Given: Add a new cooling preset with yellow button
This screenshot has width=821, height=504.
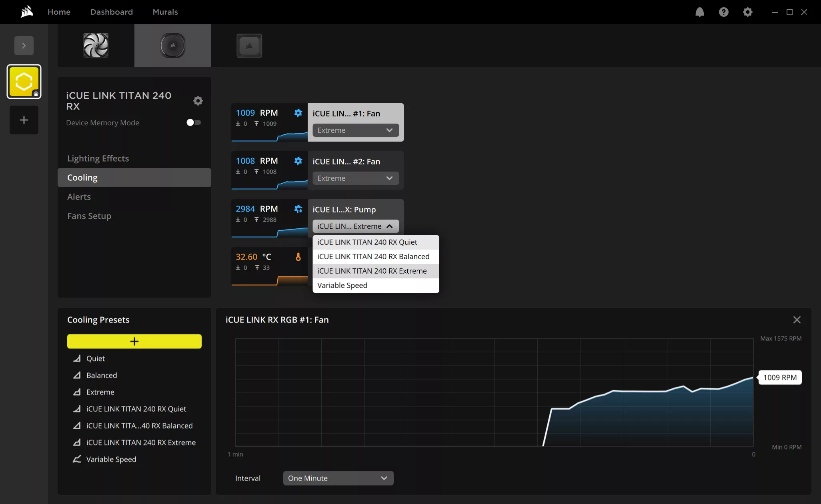Looking at the screenshot, I should click(x=134, y=342).
